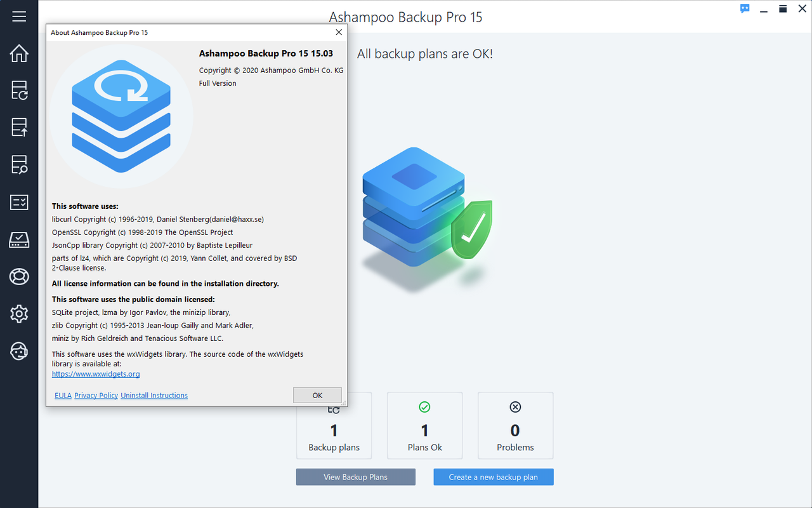Click the OpenSSL copyright line
Image resolution: width=812 pixels, height=508 pixels.
tap(142, 232)
